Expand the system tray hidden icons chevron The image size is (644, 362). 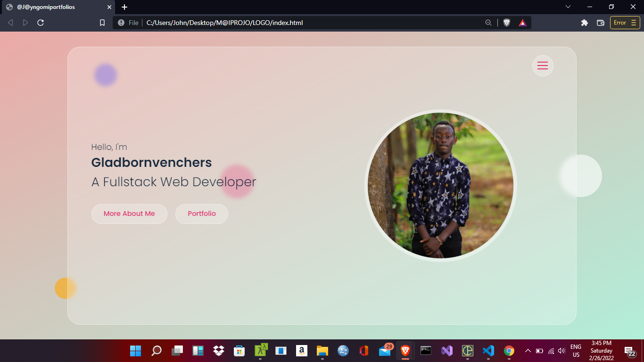tap(528, 351)
